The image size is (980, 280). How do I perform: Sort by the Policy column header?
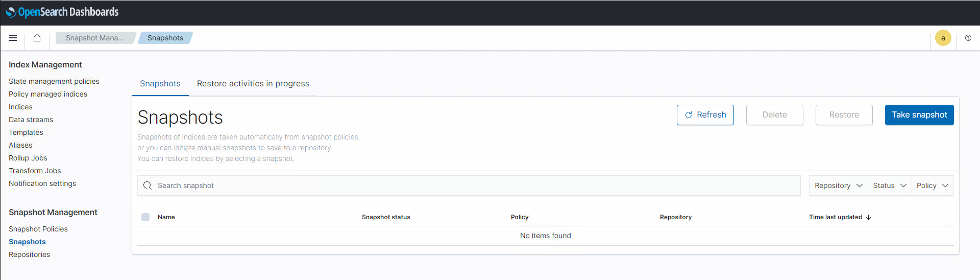pos(520,217)
